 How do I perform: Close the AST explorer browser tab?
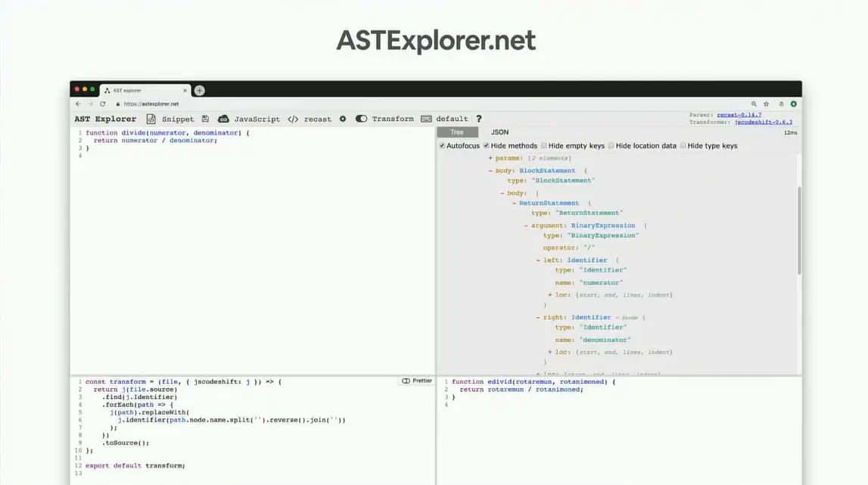185,90
